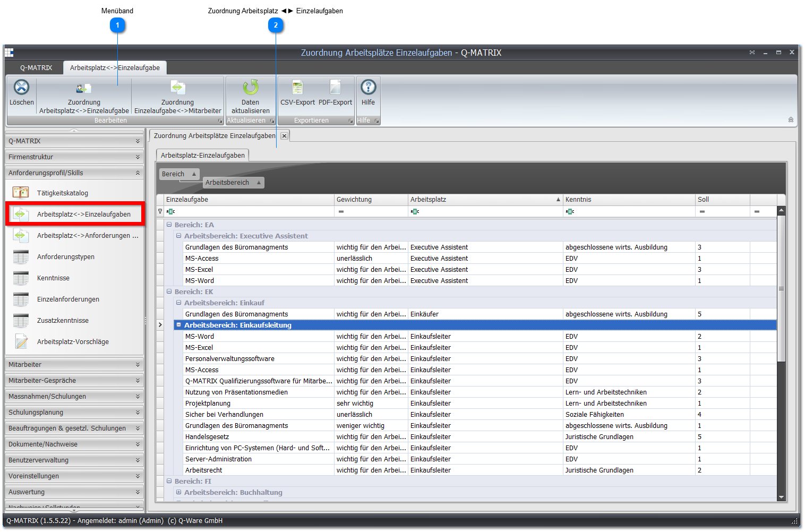Screen dimensions: 805x532
Task: Select Arbeitsplatz<->Anforderungen sidebar entry
Action: 74,235
